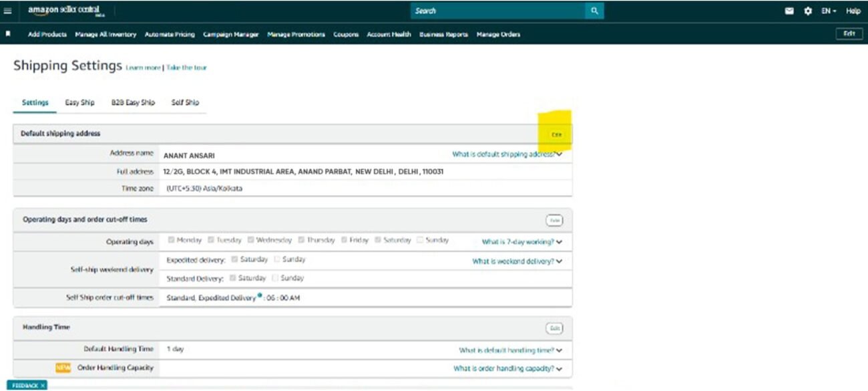Click the full address ending in 110031
Image resolution: width=868 pixels, height=391 pixels.
pos(304,172)
